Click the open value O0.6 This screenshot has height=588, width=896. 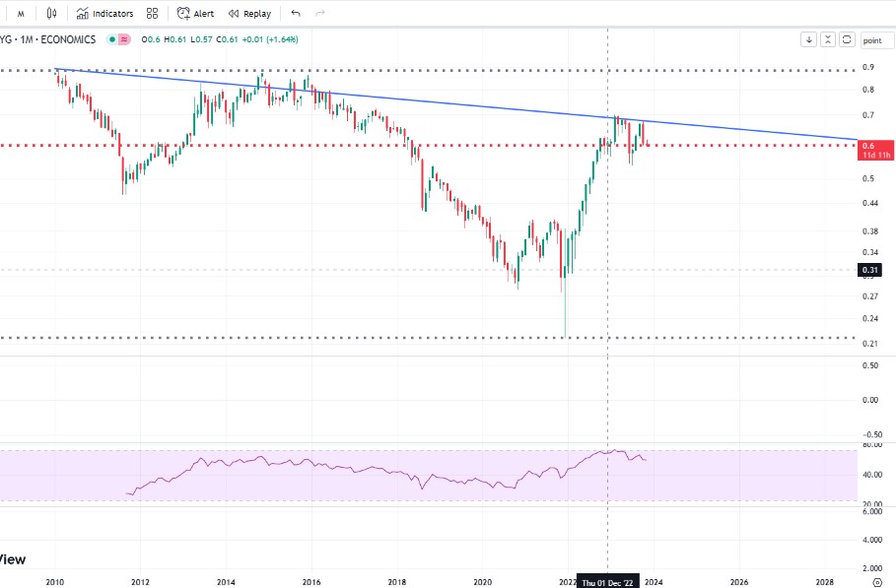tap(151, 39)
